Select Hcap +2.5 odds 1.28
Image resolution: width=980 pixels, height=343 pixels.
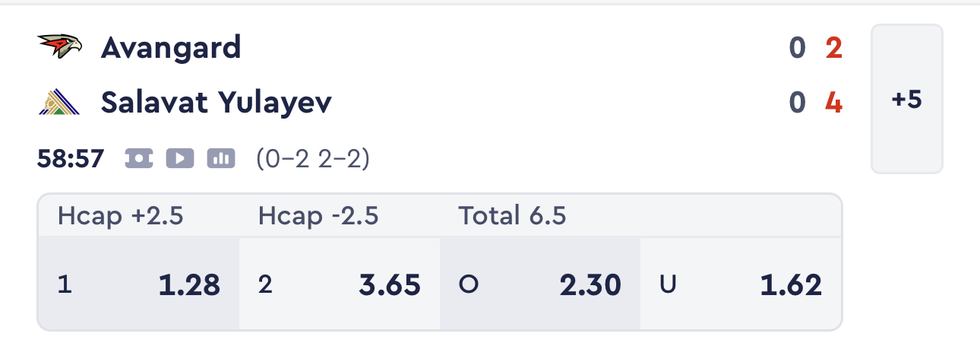pos(138,284)
